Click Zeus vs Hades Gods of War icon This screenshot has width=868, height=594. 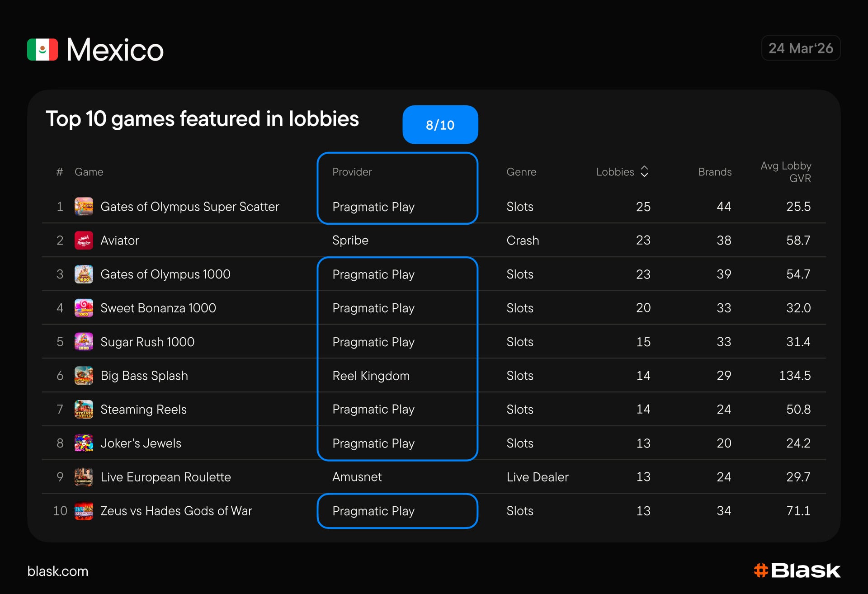tap(84, 511)
